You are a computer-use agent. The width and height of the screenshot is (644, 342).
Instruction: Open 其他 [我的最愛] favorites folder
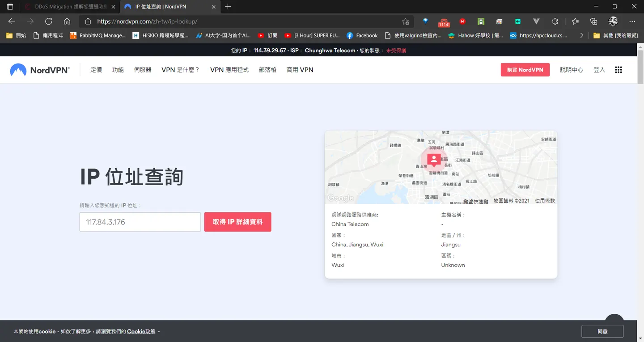click(615, 35)
